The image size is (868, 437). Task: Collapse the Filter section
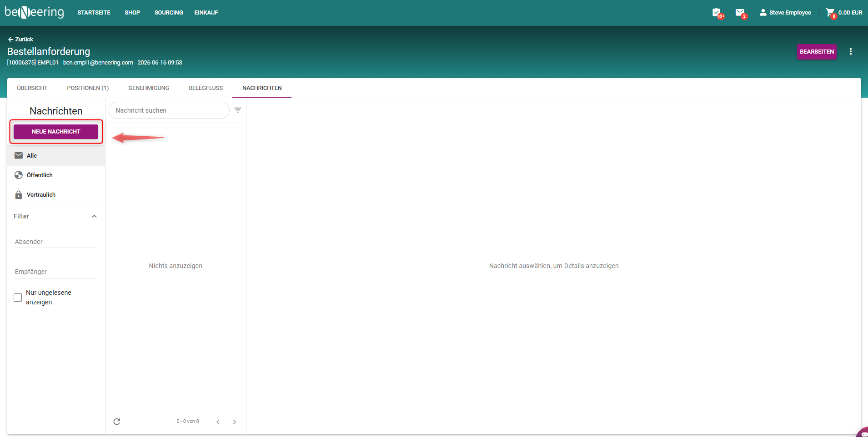94,216
